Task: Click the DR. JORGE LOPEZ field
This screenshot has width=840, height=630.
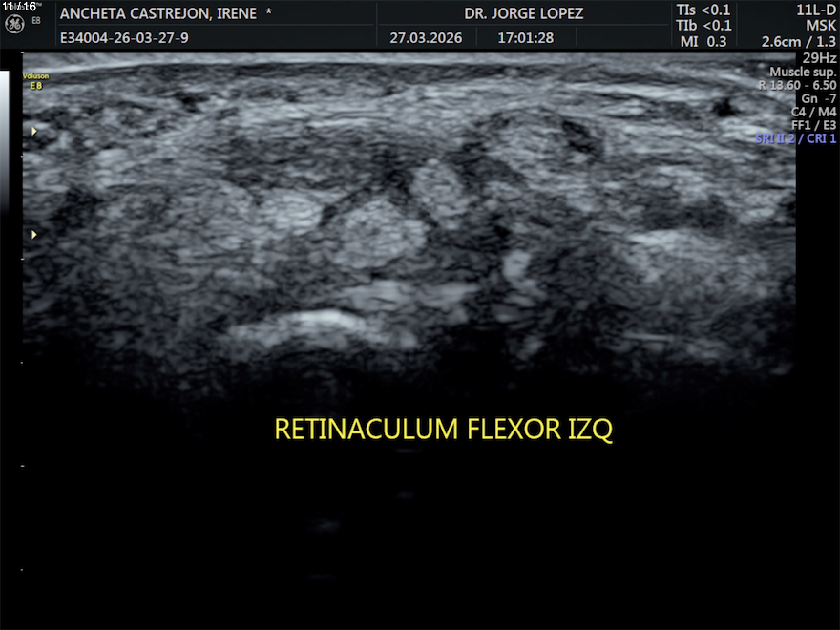Action: (x=524, y=13)
